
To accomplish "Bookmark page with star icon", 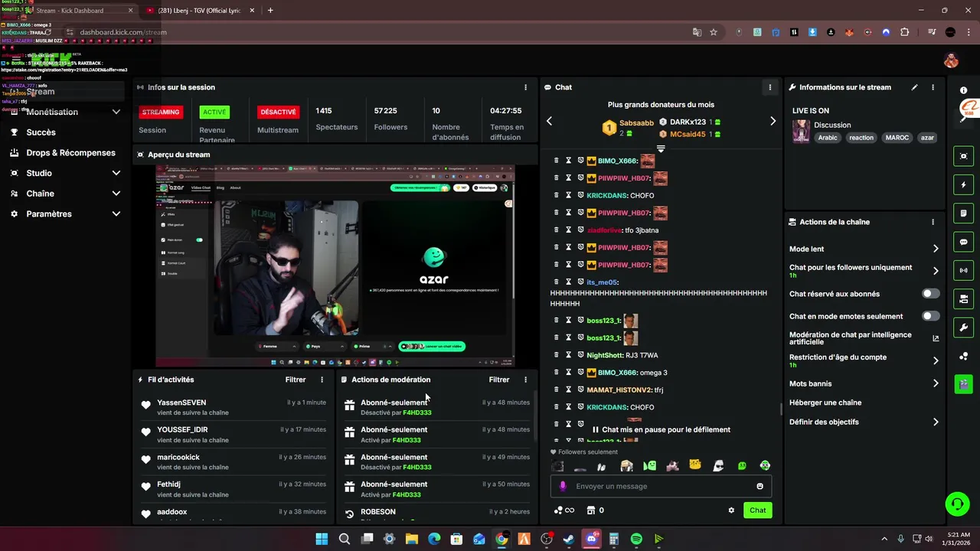I will pyautogui.click(x=714, y=32).
